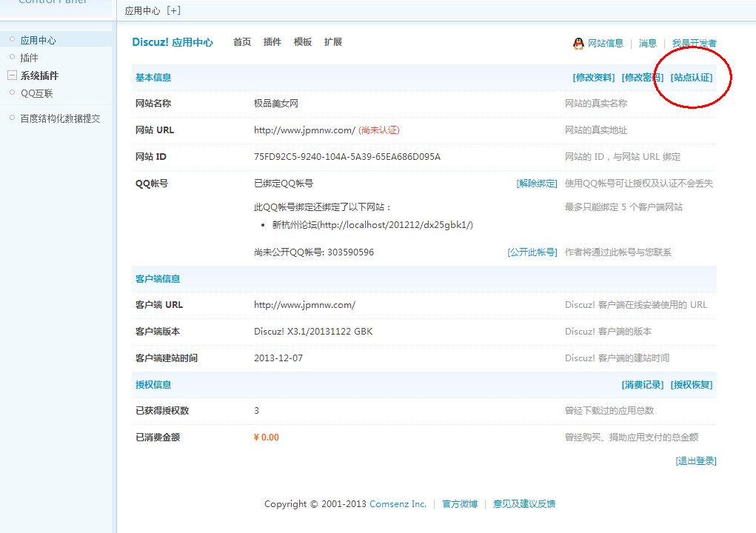Click [退出登录] link
Image resolution: width=756 pixels, height=533 pixels.
click(x=696, y=461)
